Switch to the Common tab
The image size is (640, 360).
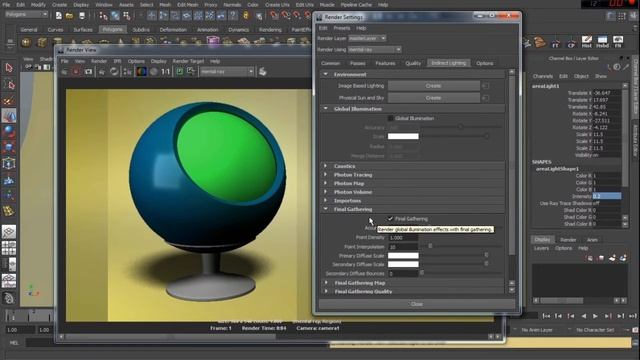[331, 63]
